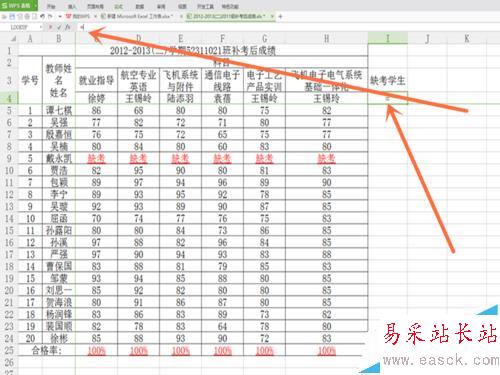This screenshot has height=375, width=500.
Task: Open the 公式 ribbon tab
Action: pyautogui.click(x=119, y=6)
